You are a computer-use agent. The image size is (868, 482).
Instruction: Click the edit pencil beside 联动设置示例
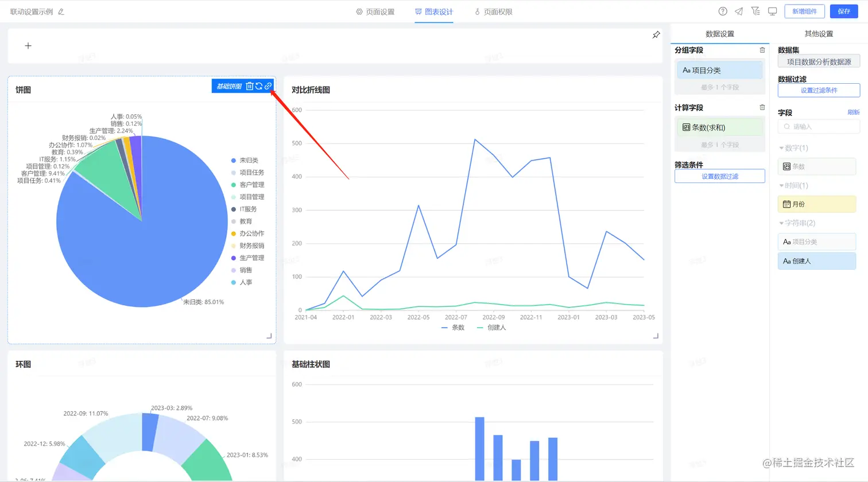(61, 11)
